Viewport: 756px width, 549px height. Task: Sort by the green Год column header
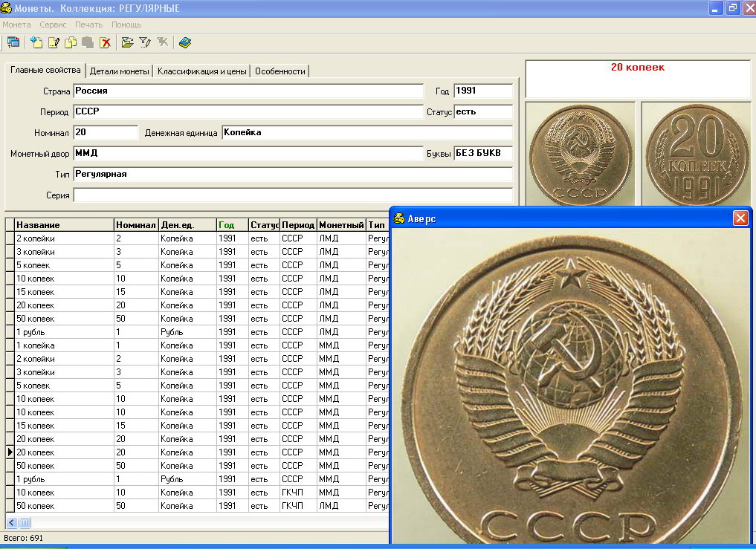233,224
